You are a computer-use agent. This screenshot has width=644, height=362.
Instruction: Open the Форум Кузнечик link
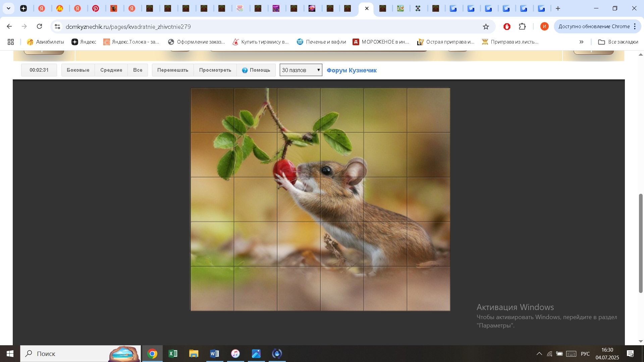point(352,70)
